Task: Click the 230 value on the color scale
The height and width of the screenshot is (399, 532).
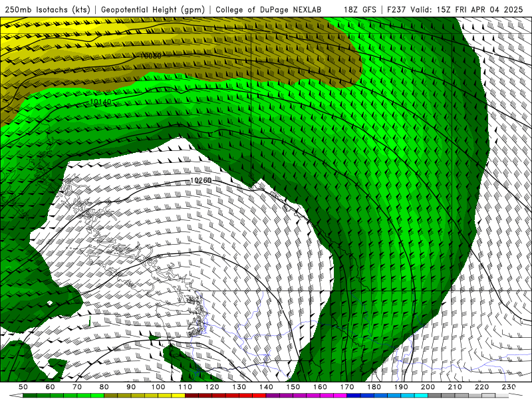Action: [x=509, y=387]
